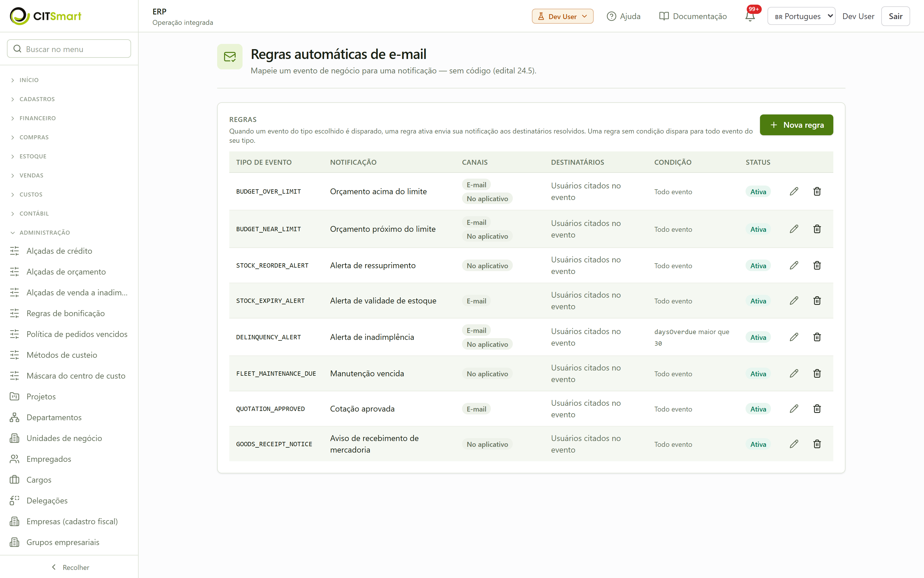This screenshot has height=578, width=924.
Task: Delete the BUDGET_NEAR_LIMIT rule trash icon
Action: click(x=817, y=229)
